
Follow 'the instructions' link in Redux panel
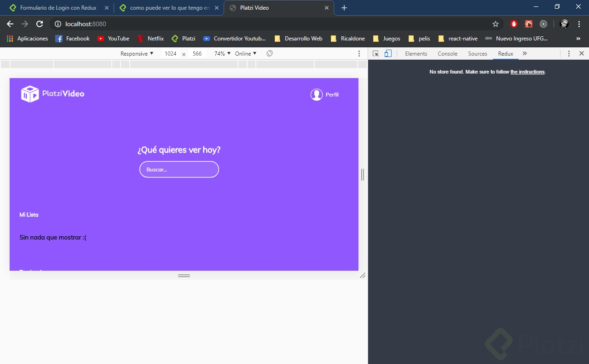point(527,72)
